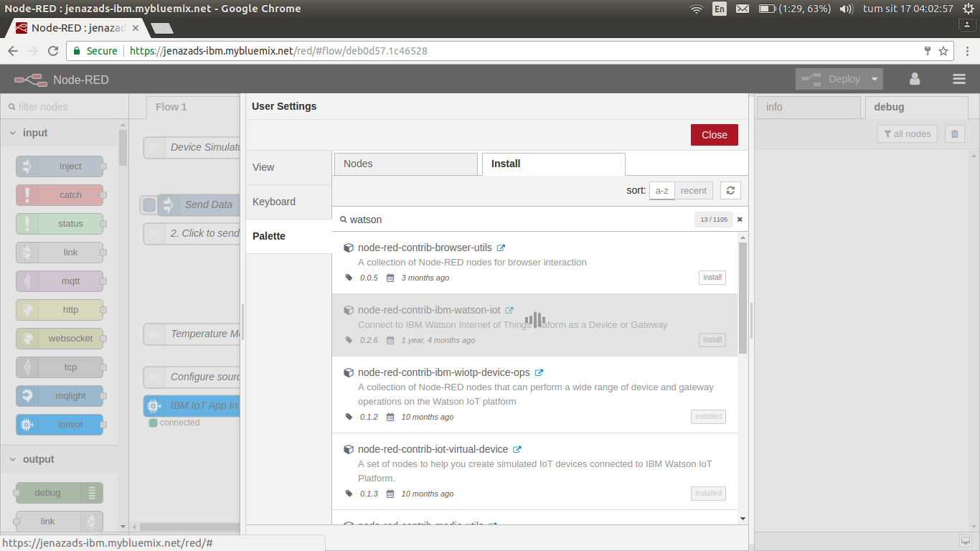Open the Node-RED main hamburger menu
The image size is (980, 551).
pyautogui.click(x=959, y=80)
